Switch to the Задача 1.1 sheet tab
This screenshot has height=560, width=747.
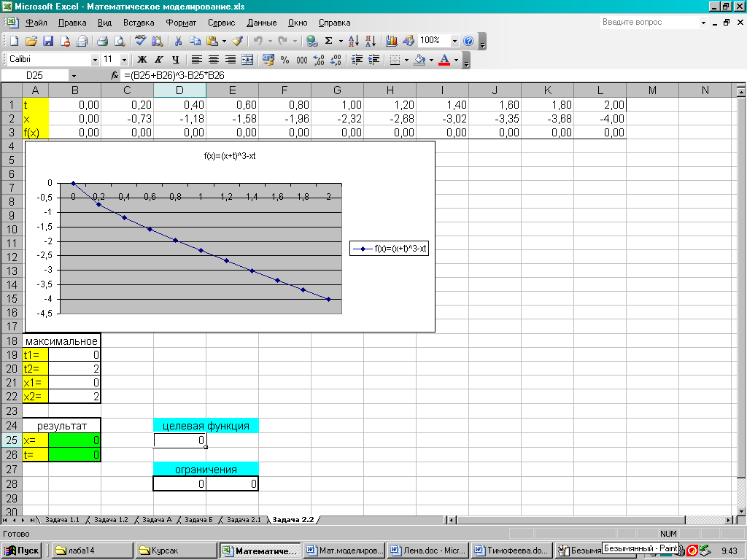62,520
